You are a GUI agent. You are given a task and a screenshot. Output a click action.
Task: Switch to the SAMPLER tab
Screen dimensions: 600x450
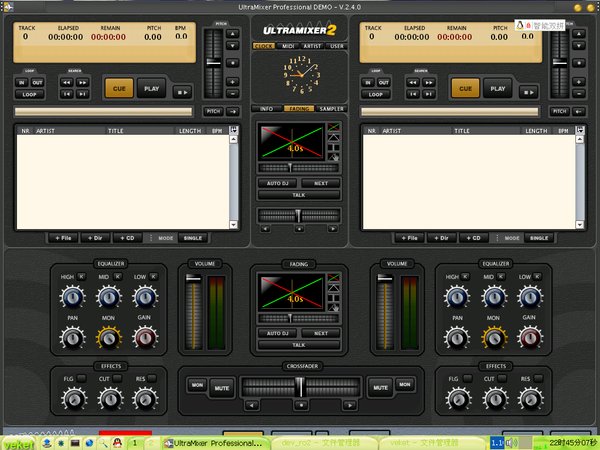(x=332, y=108)
